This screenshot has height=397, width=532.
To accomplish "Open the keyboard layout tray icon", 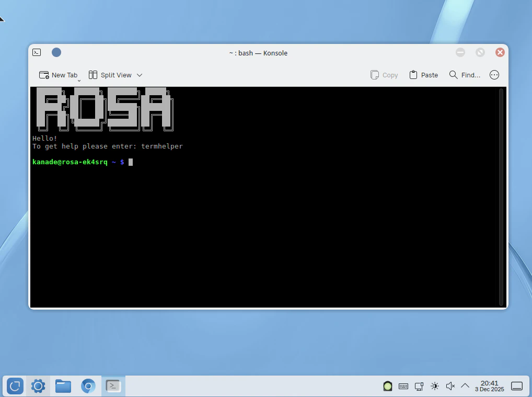I will click(x=403, y=386).
